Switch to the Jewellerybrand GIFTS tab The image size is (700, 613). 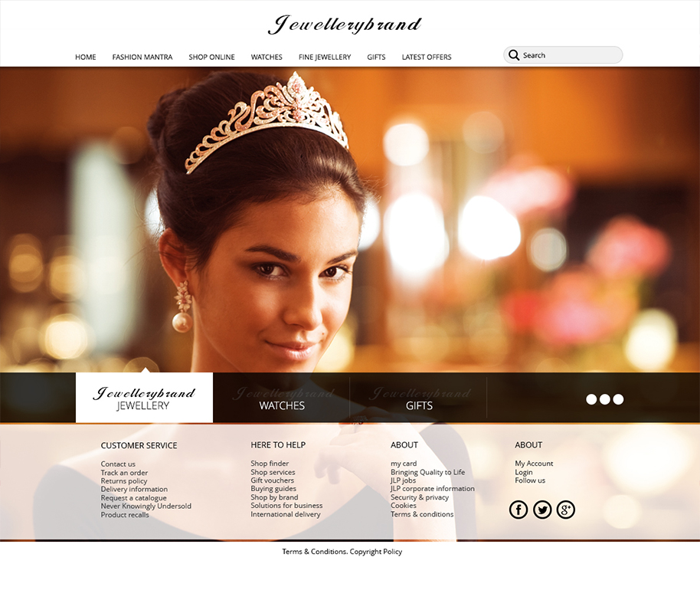[x=418, y=398]
